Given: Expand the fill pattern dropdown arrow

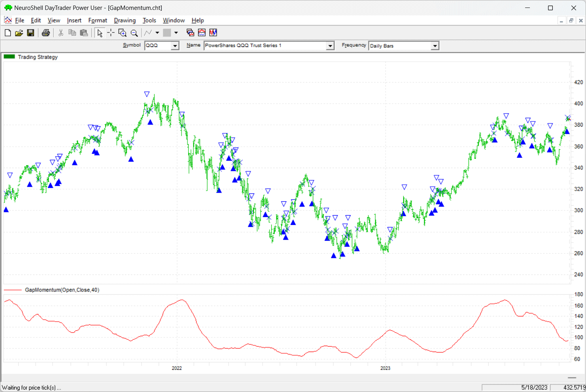Looking at the screenshot, I should 176,33.
